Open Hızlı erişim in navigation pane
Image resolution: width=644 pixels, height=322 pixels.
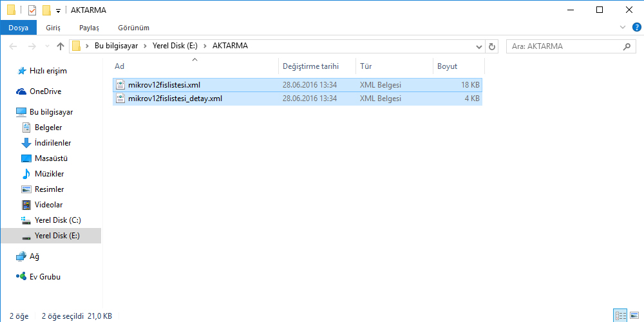click(48, 71)
